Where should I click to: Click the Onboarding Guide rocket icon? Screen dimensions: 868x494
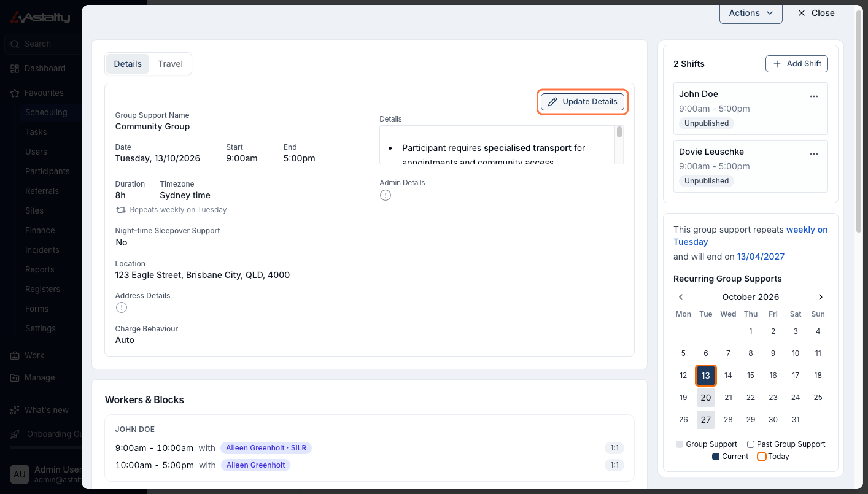pyautogui.click(x=15, y=434)
